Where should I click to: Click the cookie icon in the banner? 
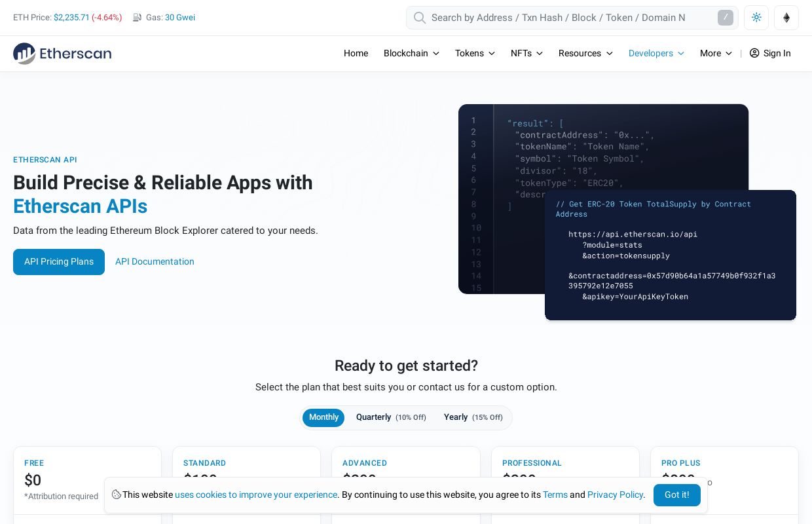(116, 495)
